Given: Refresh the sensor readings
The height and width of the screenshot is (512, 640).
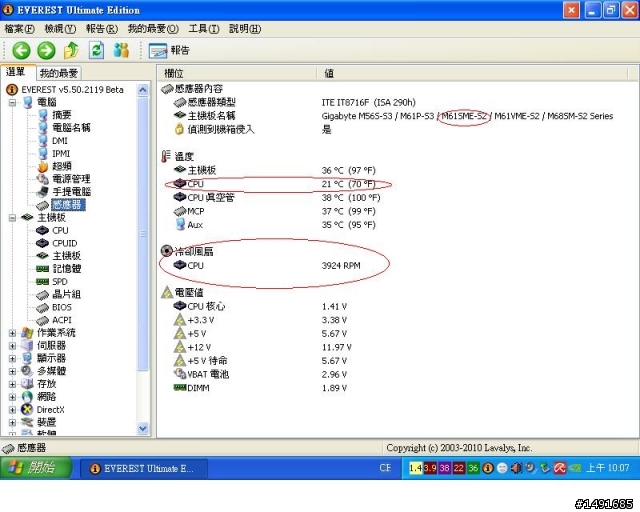Looking at the screenshot, I should pos(96,51).
